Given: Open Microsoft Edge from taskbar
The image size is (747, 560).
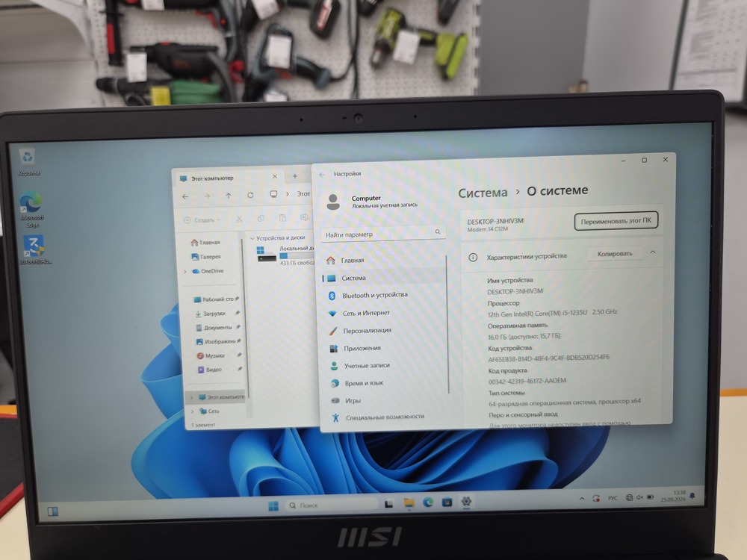Looking at the screenshot, I should point(428,502).
